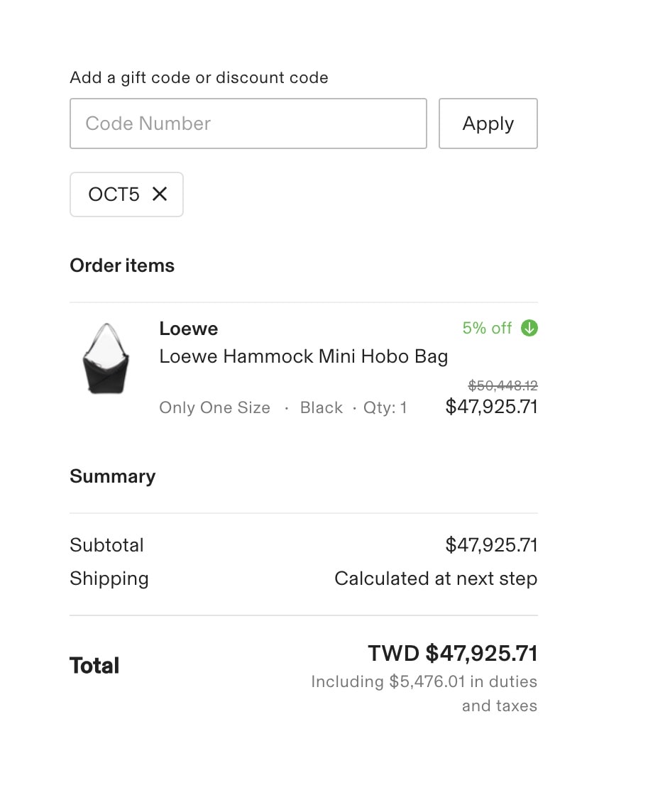Open the Loewe bag thumbnail image
Image resolution: width=670 pixels, height=812 pixels.
[106, 359]
